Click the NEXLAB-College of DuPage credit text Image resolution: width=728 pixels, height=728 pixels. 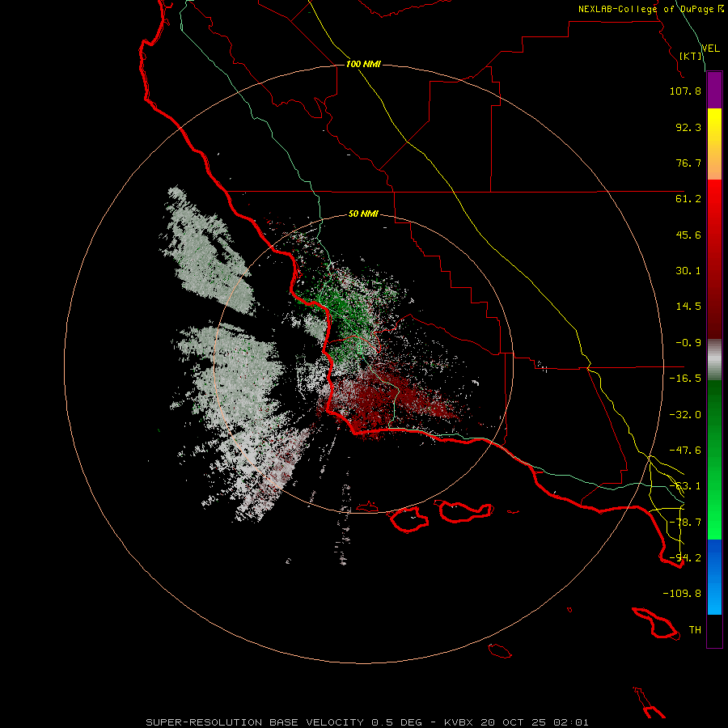pyautogui.click(x=650, y=9)
